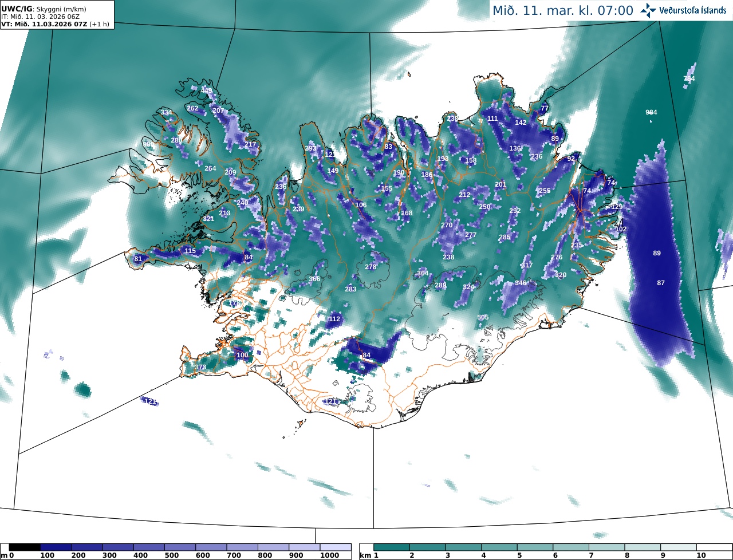Select the 4–5 km teal legend swatch

(x=500, y=547)
